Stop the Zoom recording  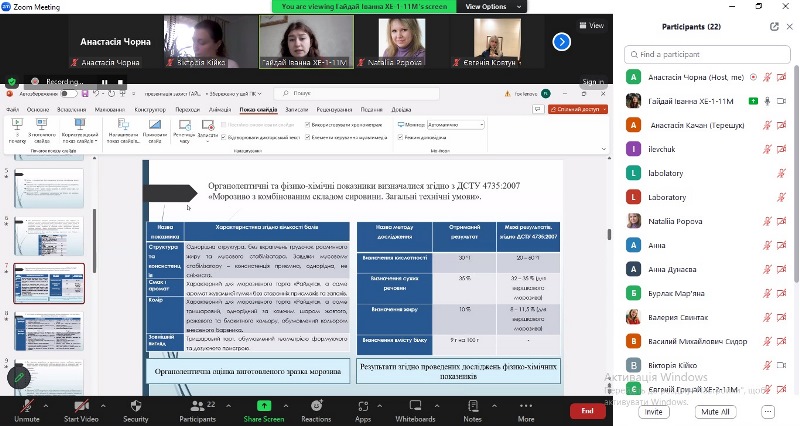120,82
